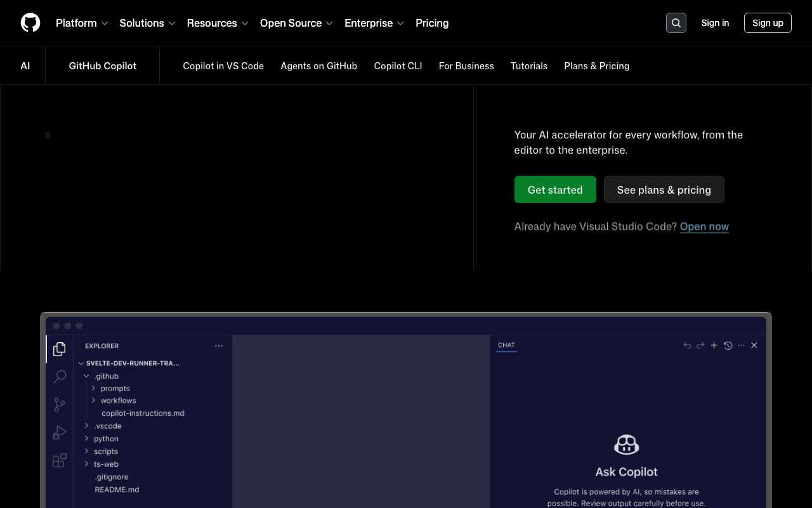Open the Copilot CLI page
The width and height of the screenshot is (812, 508).
398,66
